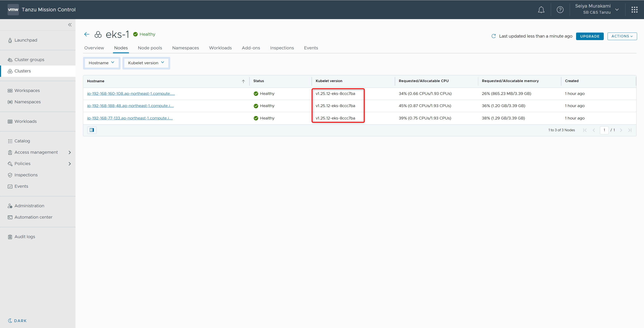Image resolution: width=644 pixels, height=328 pixels.
Task: Click the page number input field
Action: 604,130
